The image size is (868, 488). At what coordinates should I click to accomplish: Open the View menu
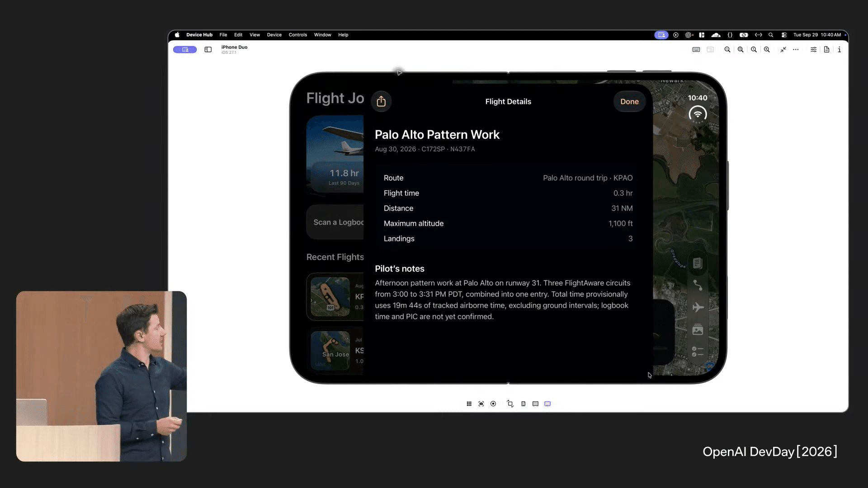[x=255, y=35]
